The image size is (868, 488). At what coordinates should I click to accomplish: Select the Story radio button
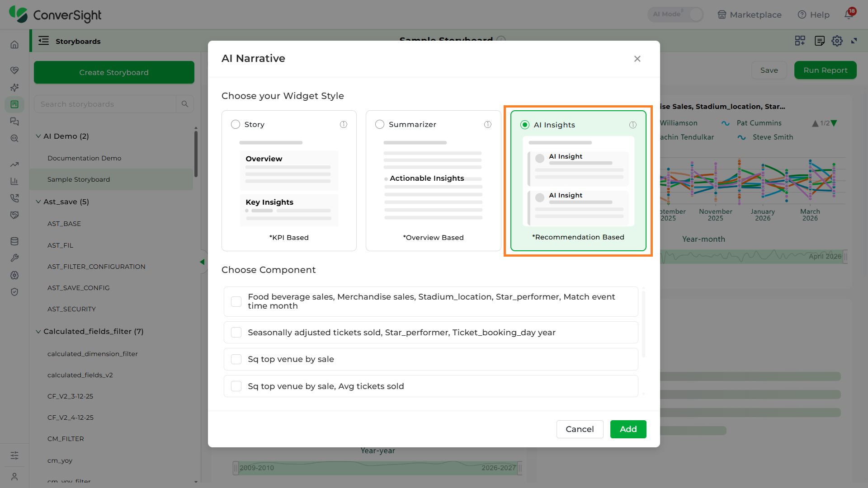236,124
